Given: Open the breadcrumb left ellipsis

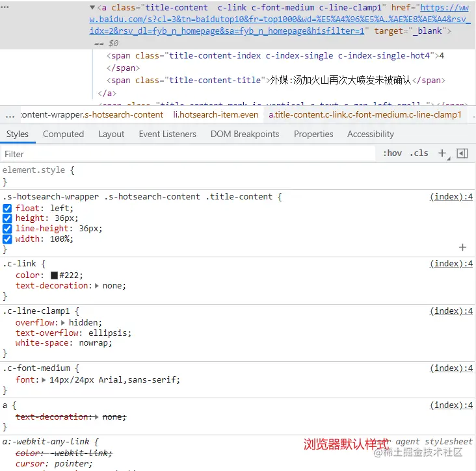Looking at the screenshot, I should [x=10, y=115].
